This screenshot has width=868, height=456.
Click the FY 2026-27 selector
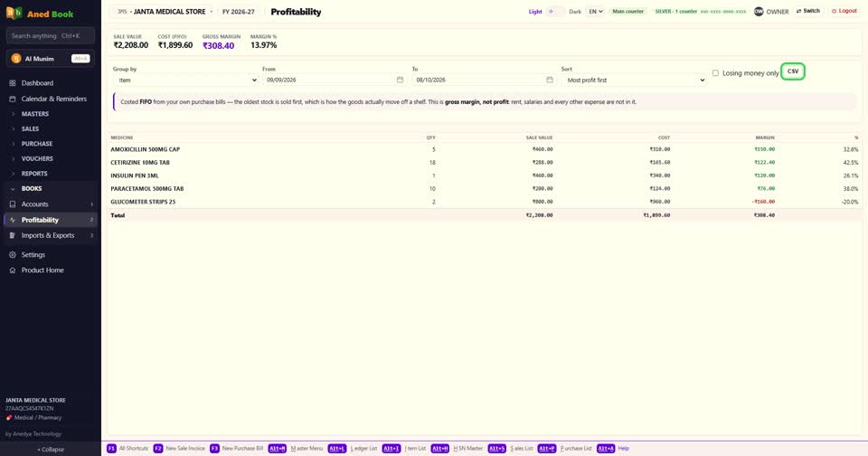pos(239,11)
